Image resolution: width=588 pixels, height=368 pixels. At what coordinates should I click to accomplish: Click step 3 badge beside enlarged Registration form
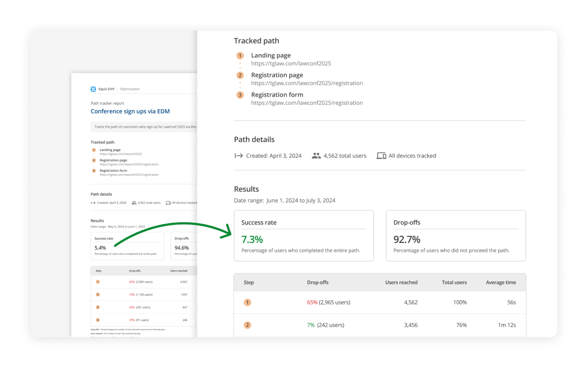(x=240, y=95)
